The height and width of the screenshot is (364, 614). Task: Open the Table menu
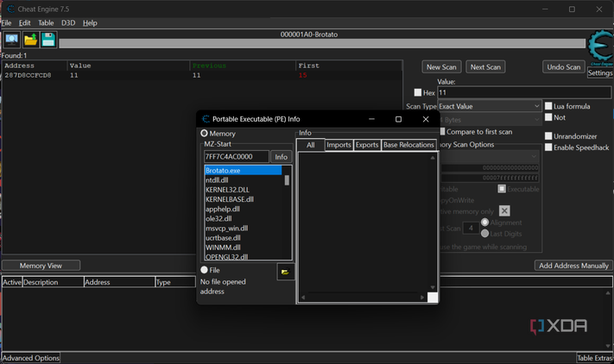[x=46, y=22]
